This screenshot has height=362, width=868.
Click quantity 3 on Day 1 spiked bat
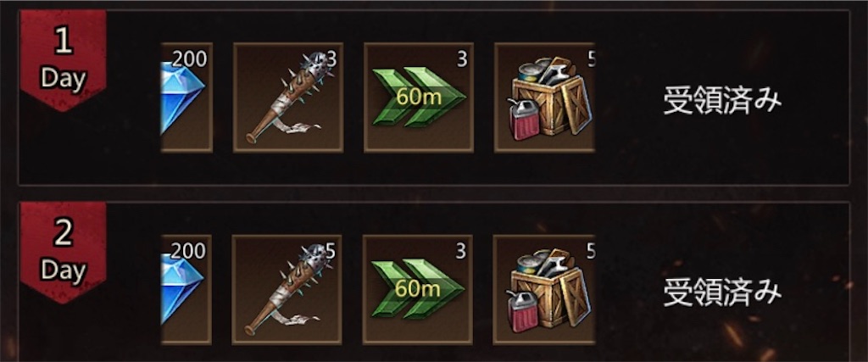pos(331,58)
